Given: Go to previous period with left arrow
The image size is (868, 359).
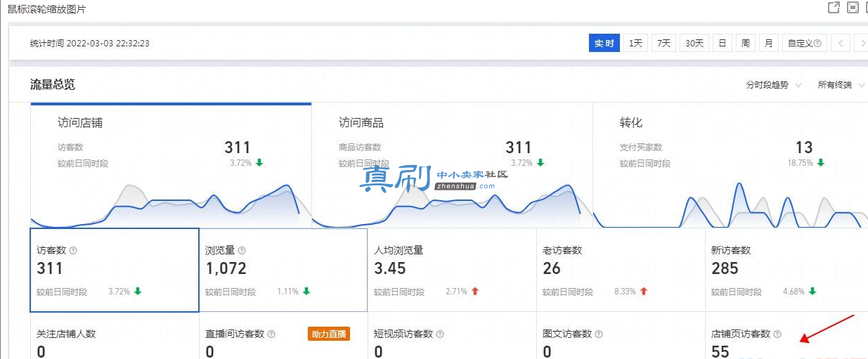Looking at the screenshot, I should click(841, 43).
